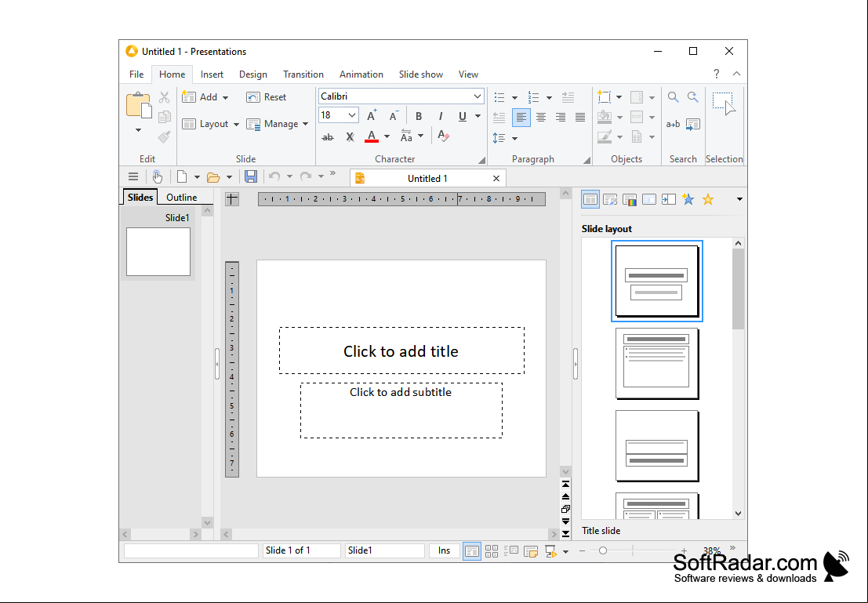Toggle Bold formatting

pyautogui.click(x=419, y=116)
